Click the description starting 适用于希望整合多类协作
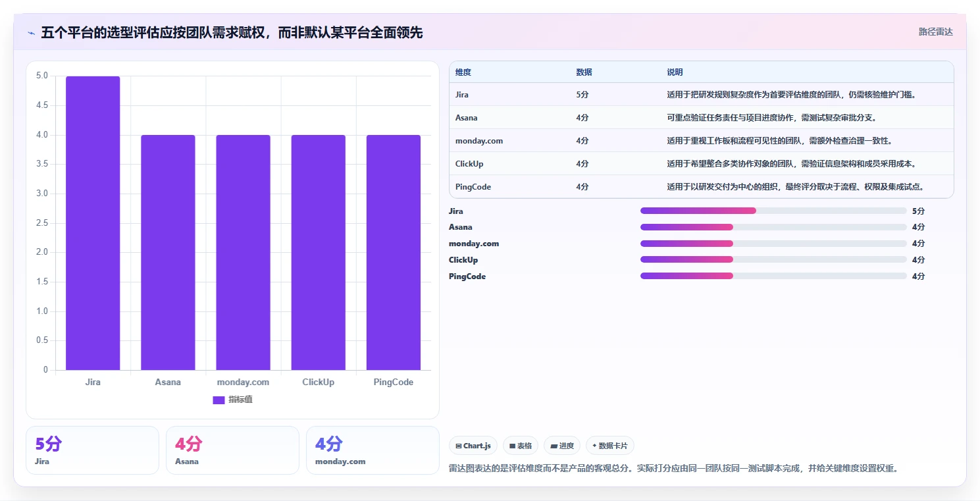 point(792,164)
